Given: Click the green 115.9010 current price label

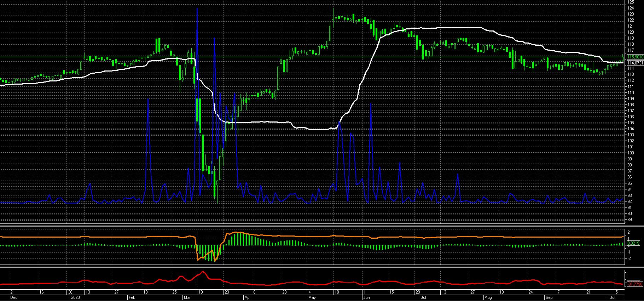Looking at the screenshot, I should [x=635, y=57].
